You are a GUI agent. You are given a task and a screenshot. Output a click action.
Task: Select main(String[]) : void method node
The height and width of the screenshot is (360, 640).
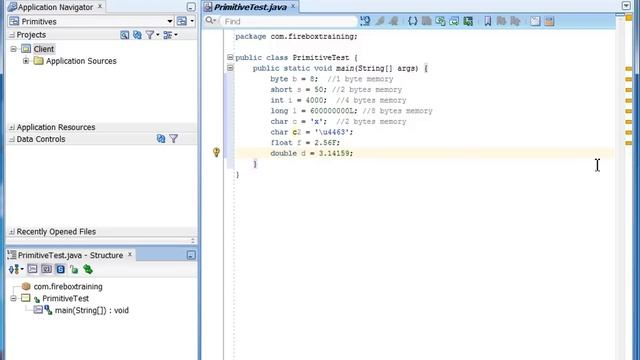(91, 310)
